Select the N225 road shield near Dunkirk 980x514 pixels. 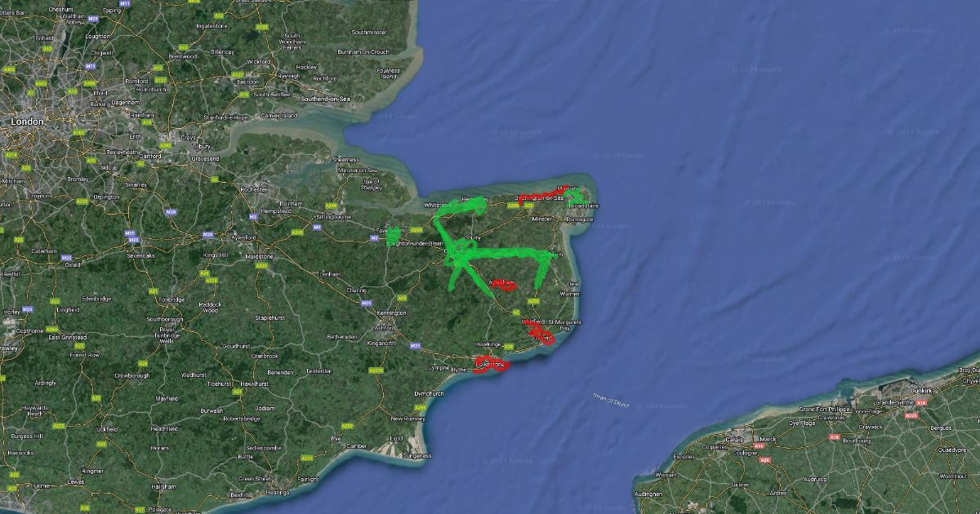pyautogui.click(x=911, y=415)
